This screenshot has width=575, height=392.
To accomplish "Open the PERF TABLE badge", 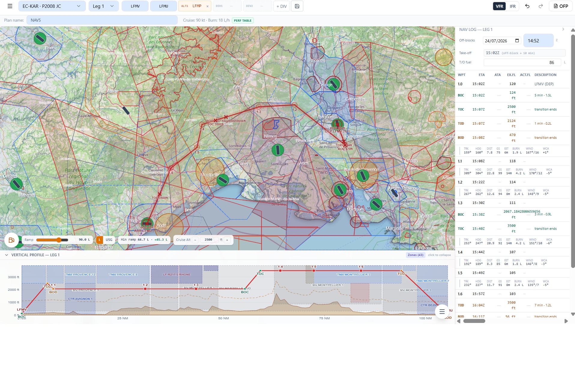I will click(x=243, y=20).
